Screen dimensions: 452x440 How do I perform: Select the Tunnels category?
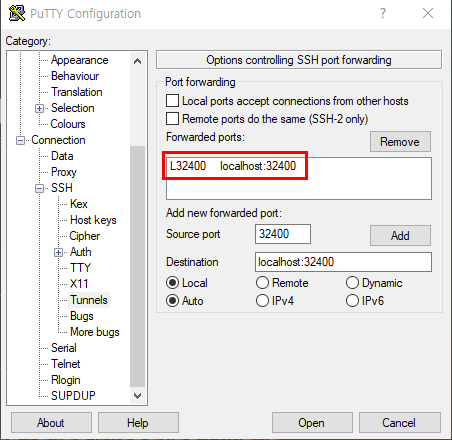(89, 300)
